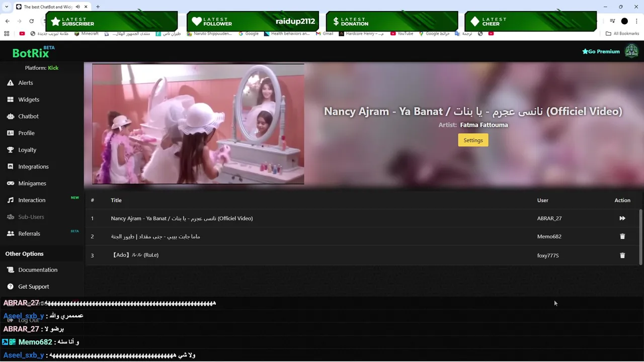Click artist name Fatma Fattouma
The height and width of the screenshot is (362, 644).
(484, 125)
